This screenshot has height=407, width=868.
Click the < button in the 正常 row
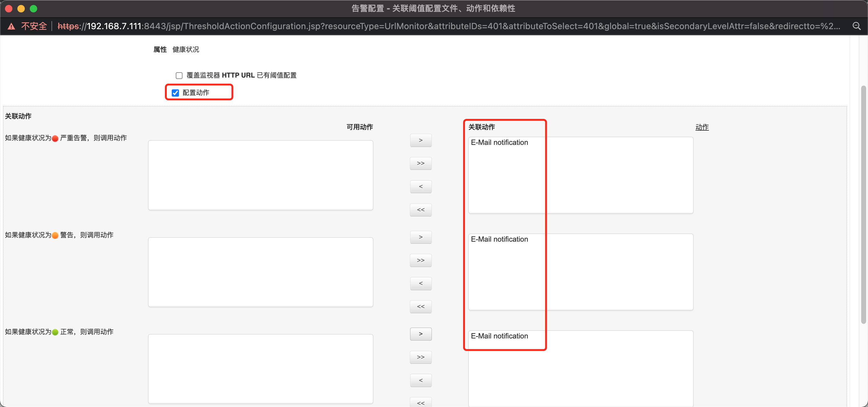coord(421,381)
